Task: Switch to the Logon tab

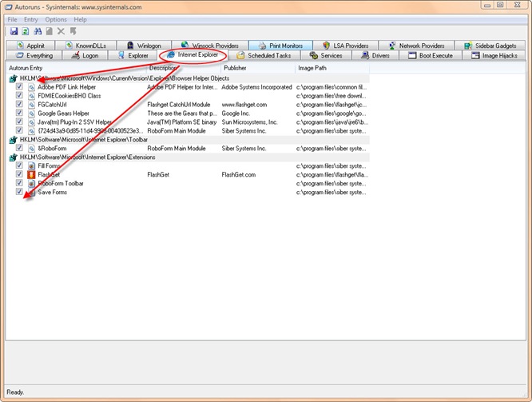Action: pyautogui.click(x=85, y=55)
